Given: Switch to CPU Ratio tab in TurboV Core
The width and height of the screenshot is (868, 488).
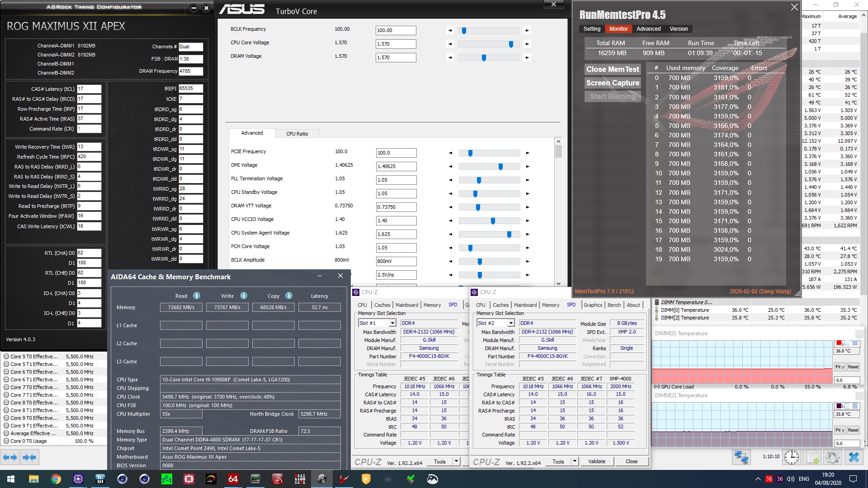Looking at the screenshot, I should (297, 134).
